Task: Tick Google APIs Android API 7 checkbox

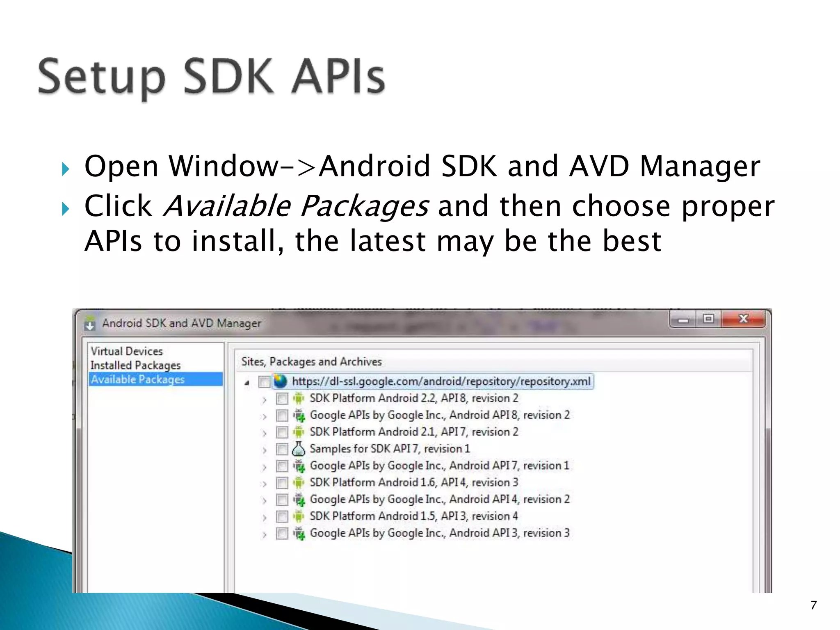Action: point(282,466)
